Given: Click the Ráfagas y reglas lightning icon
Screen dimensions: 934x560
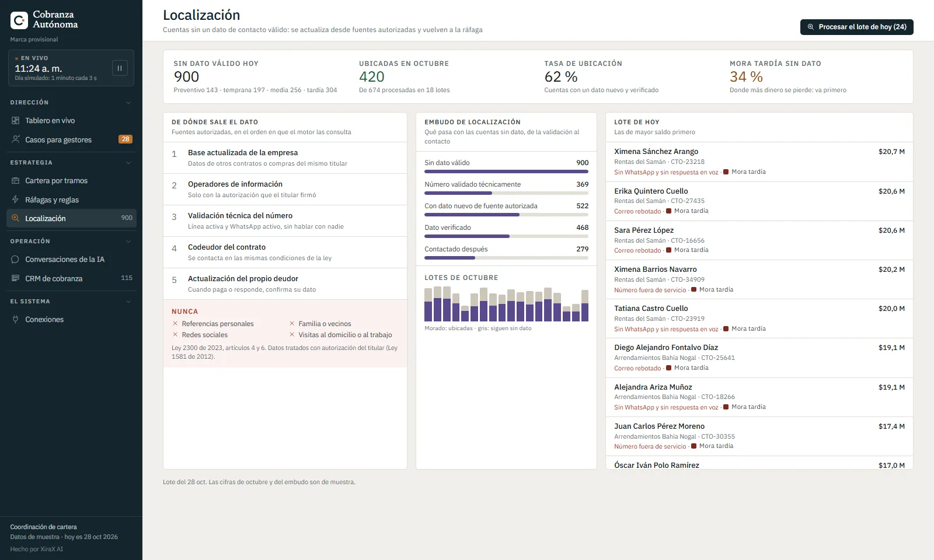Looking at the screenshot, I should coord(16,199).
